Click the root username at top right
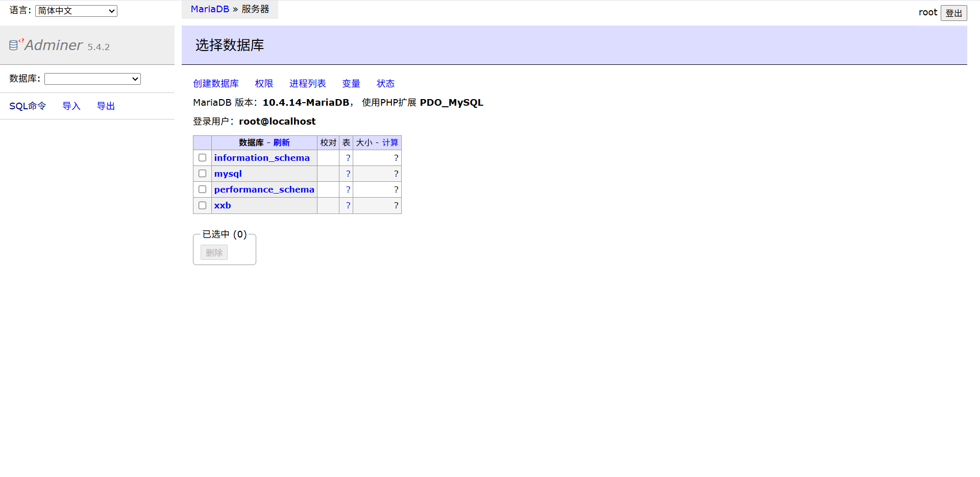The image size is (980, 477). [x=928, y=12]
